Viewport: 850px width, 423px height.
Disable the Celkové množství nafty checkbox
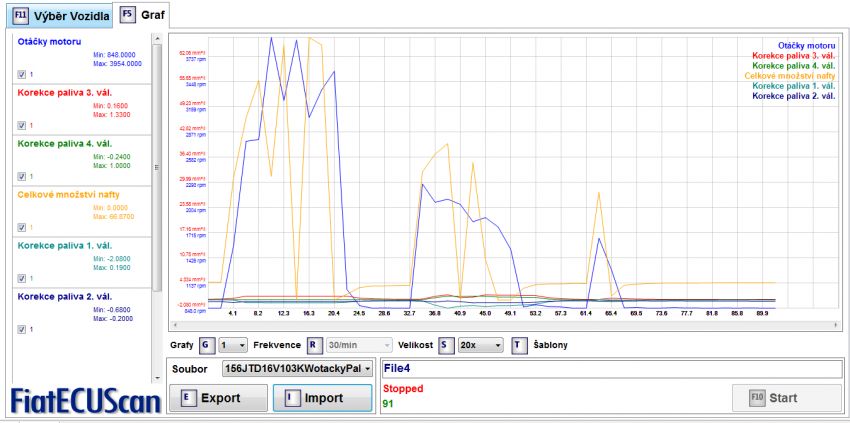23,227
